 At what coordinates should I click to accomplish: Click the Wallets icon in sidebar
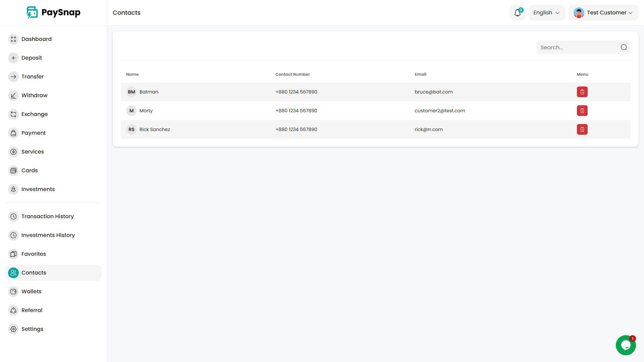click(13, 291)
